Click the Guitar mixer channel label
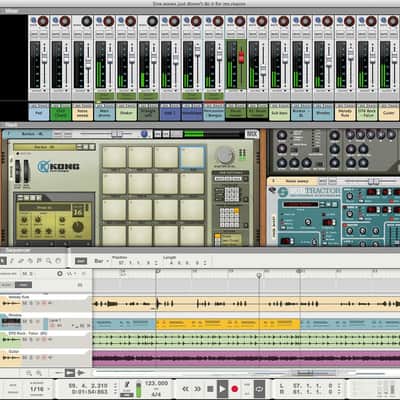This screenshot has width=400, height=400. pos(389,113)
